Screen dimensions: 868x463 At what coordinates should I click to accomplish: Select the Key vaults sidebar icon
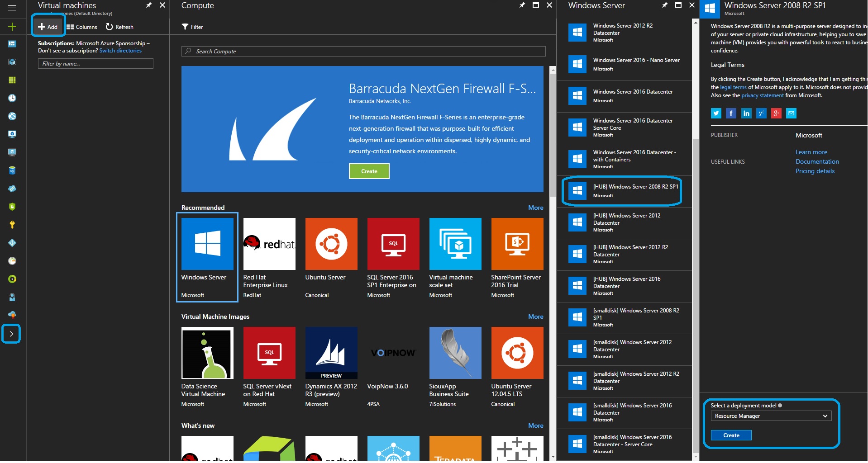coord(12,225)
